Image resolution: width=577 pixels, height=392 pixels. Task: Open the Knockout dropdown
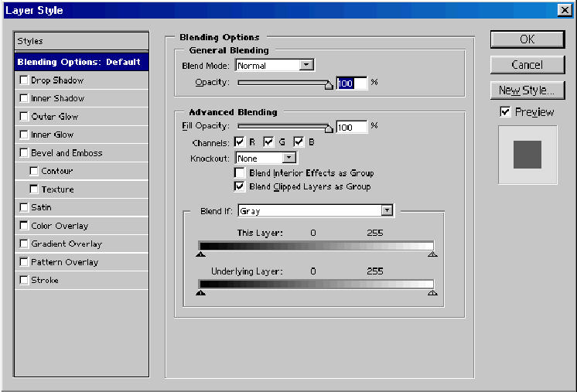tap(266, 159)
